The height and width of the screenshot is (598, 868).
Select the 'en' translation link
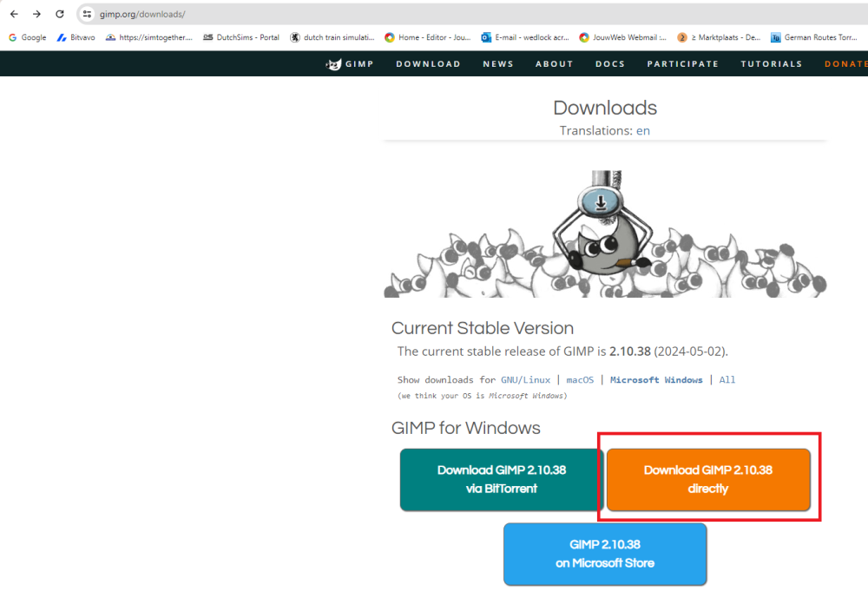point(643,130)
